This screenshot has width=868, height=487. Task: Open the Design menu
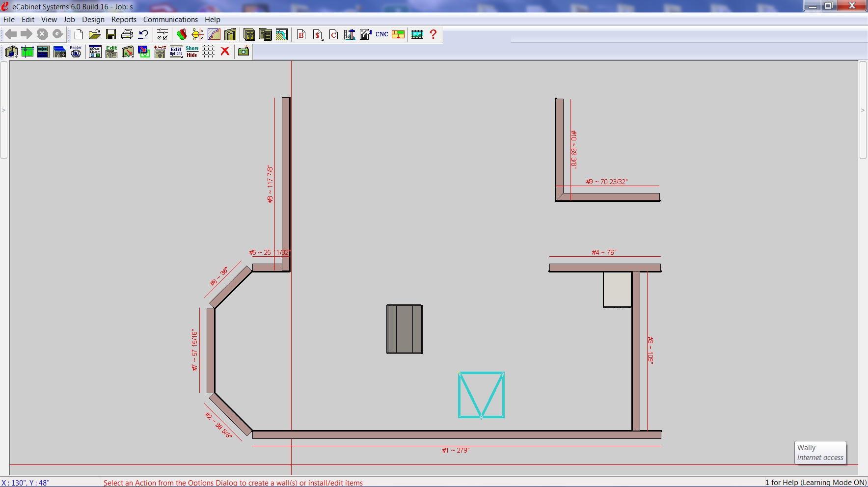click(93, 20)
